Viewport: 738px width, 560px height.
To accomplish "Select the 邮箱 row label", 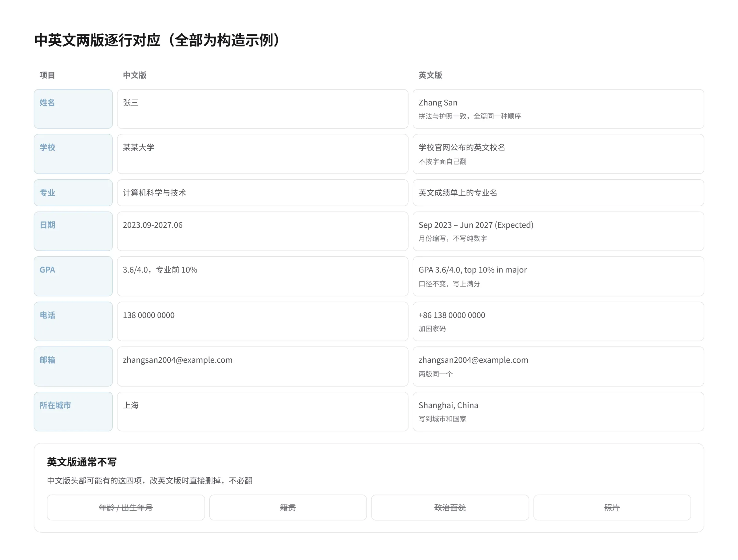I will coord(73,367).
